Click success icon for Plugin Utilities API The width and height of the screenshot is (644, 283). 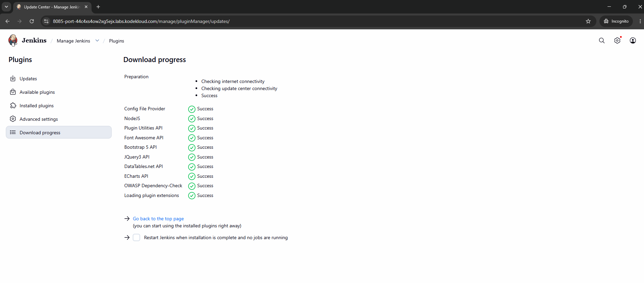(x=192, y=128)
